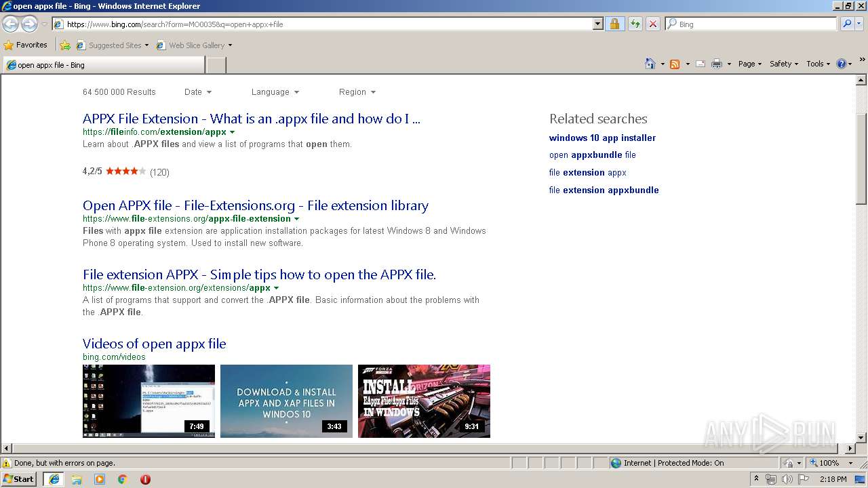Open Windows Explorer folder taskbar icon
The height and width of the screenshot is (488, 868).
click(77, 479)
